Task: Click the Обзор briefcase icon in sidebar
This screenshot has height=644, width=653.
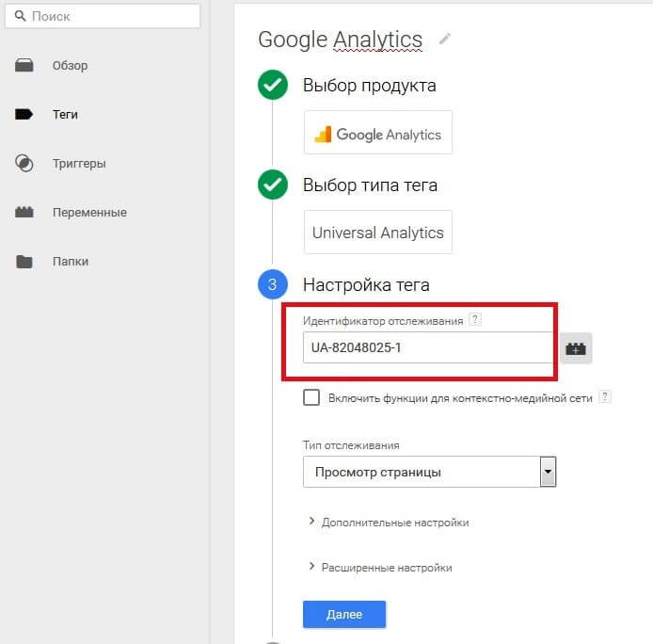Action: (24, 66)
